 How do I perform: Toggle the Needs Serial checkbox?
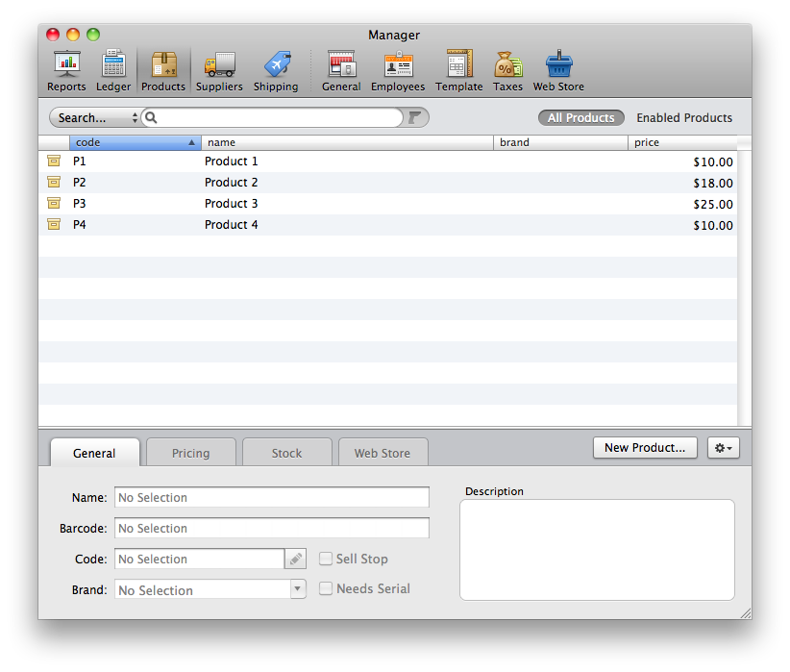coord(326,588)
